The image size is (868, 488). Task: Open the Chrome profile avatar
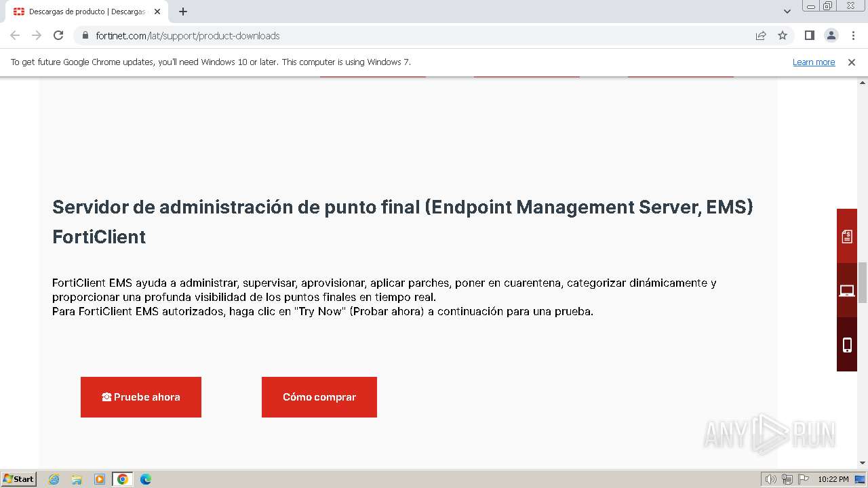click(831, 35)
